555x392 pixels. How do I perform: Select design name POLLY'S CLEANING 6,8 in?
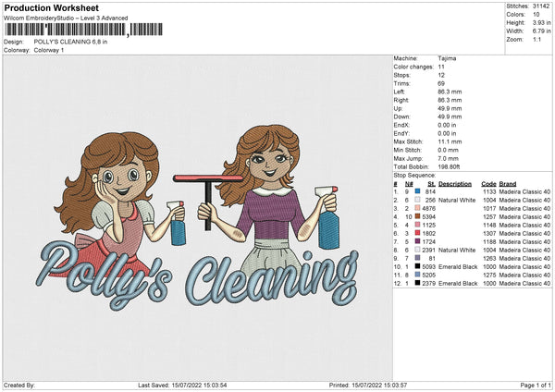pos(70,42)
